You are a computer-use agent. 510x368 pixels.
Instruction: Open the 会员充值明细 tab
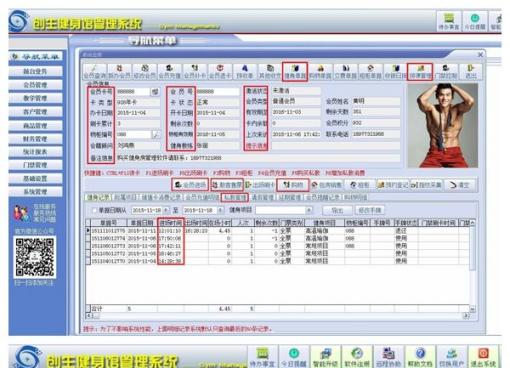(x=202, y=197)
